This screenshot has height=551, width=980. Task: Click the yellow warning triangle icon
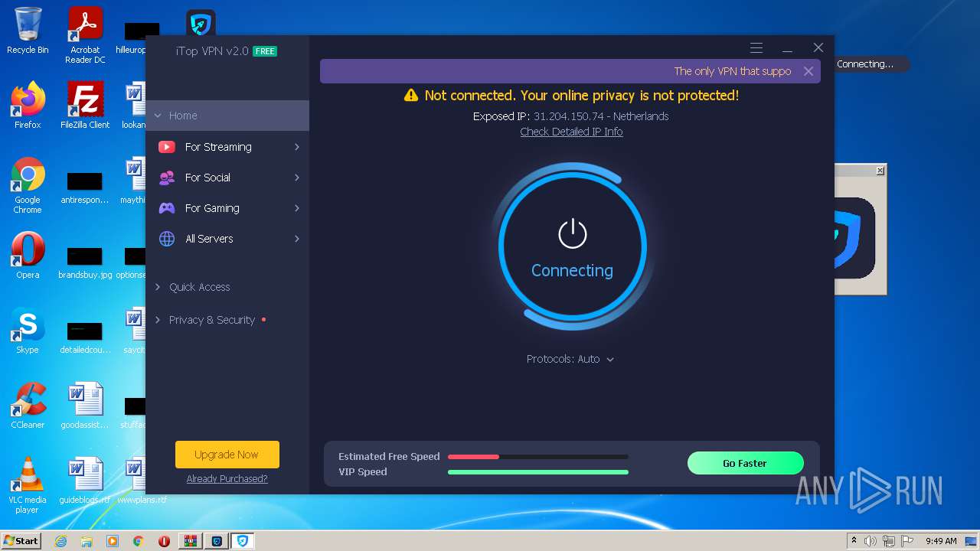[x=411, y=95]
